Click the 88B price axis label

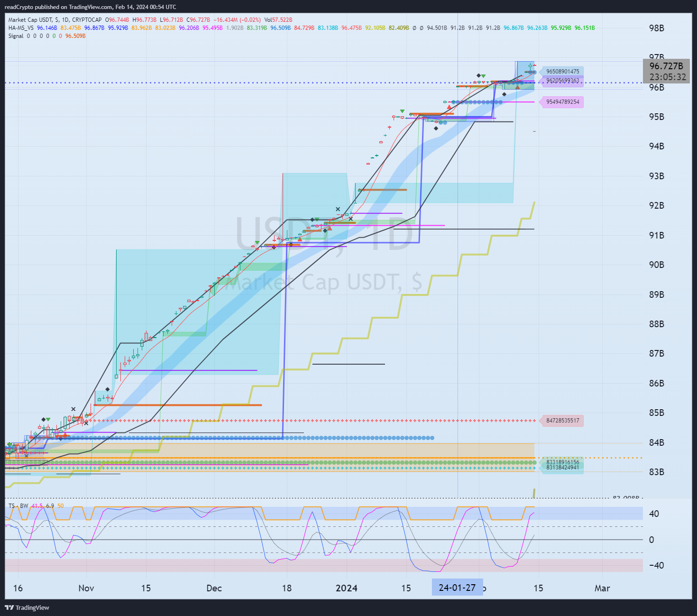click(x=657, y=324)
